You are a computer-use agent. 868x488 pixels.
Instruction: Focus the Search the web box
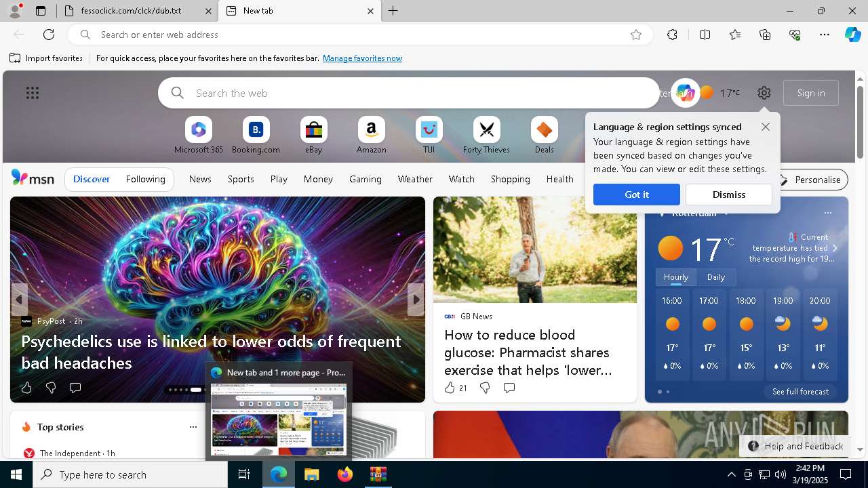point(409,93)
